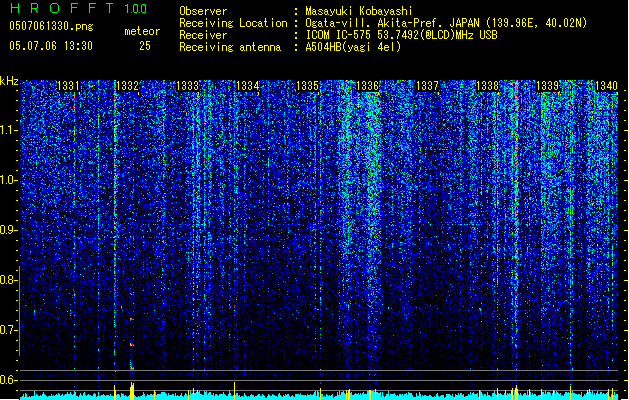Click the 1339 time marker
629x400 pixels.
(x=548, y=86)
